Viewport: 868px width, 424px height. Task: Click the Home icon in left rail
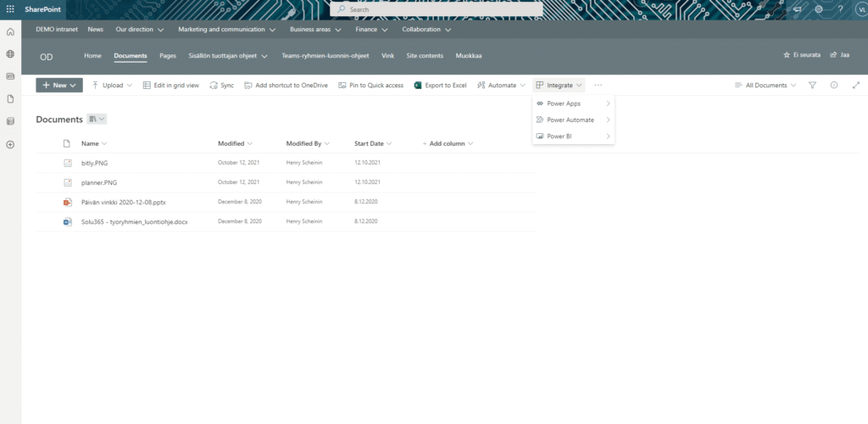[10, 31]
